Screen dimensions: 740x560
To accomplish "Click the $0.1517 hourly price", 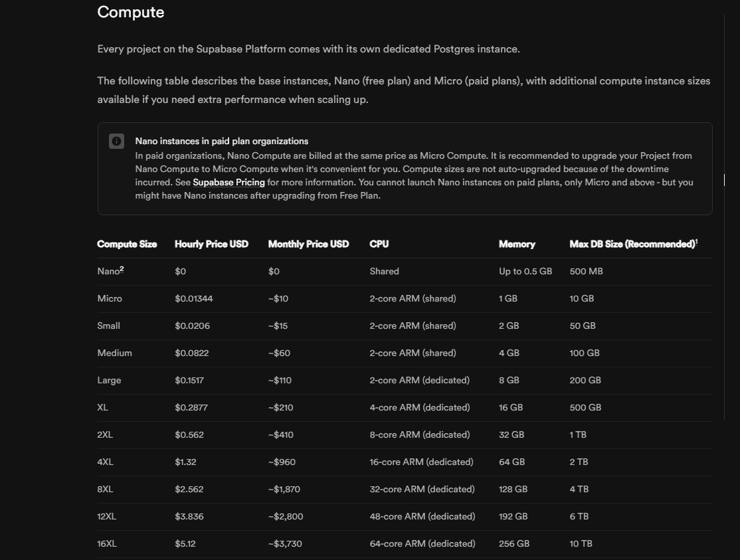I will (189, 380).
